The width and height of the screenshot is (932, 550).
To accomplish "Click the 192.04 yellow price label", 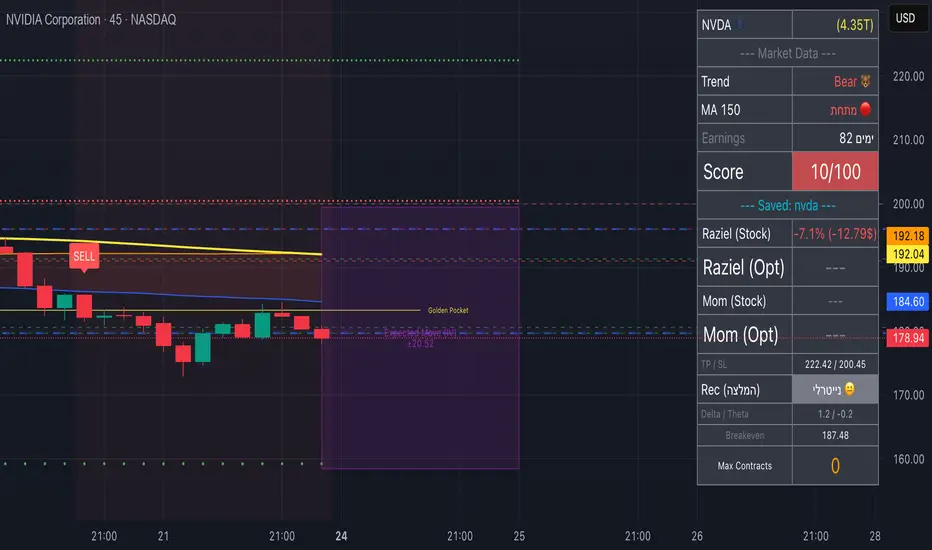I will (x=908, y=254).
